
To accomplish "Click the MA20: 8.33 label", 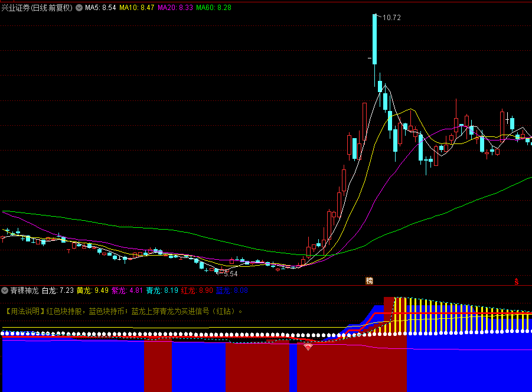I will (175, 8).
